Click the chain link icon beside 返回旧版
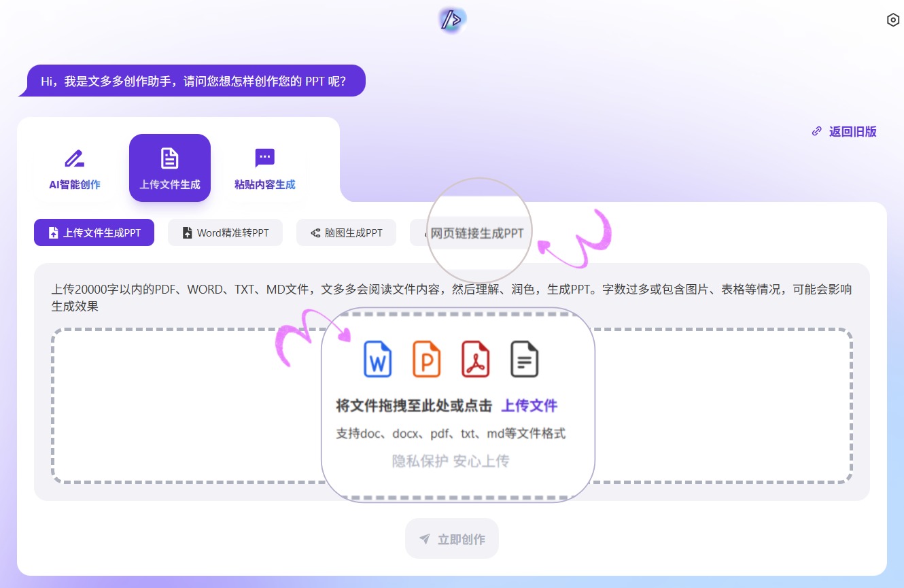Viewport: 904px width, 588px height. coord(816,131)
